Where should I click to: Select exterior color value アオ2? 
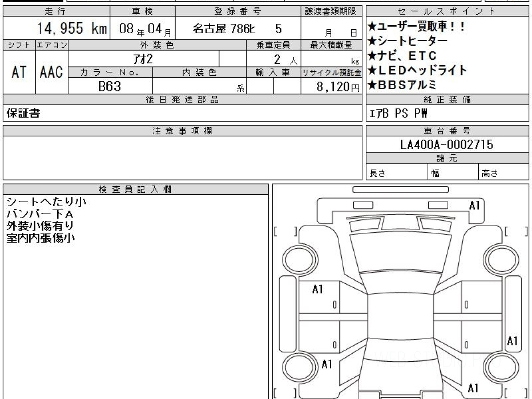(x=143, y=59)
